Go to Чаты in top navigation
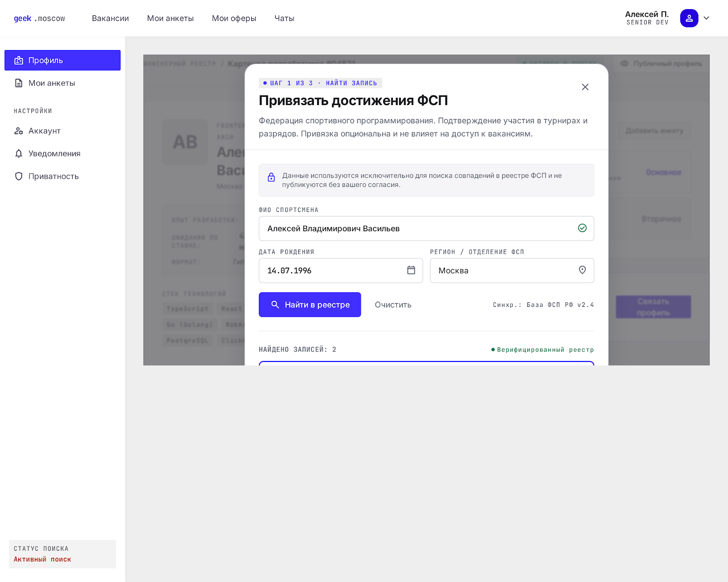728x582 pixels. pyautogui.click(x=284, y=18)
